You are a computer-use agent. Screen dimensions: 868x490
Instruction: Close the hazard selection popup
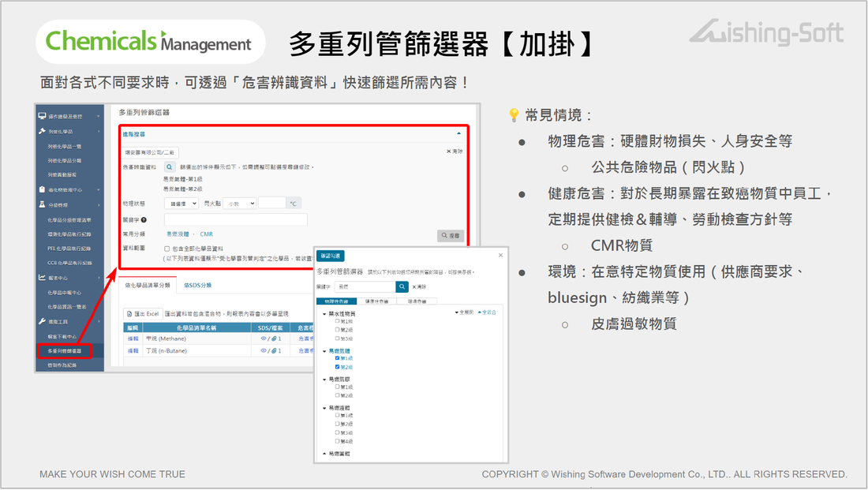[x=500, y=255]
